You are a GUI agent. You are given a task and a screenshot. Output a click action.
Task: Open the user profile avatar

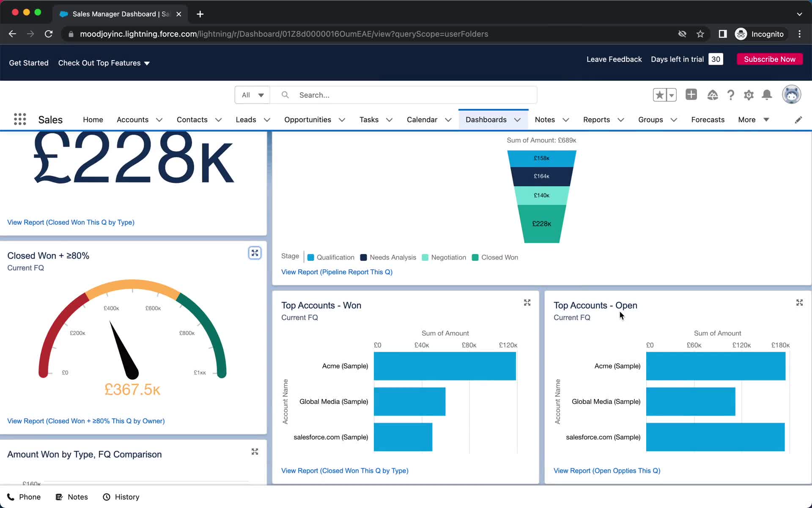791,94
